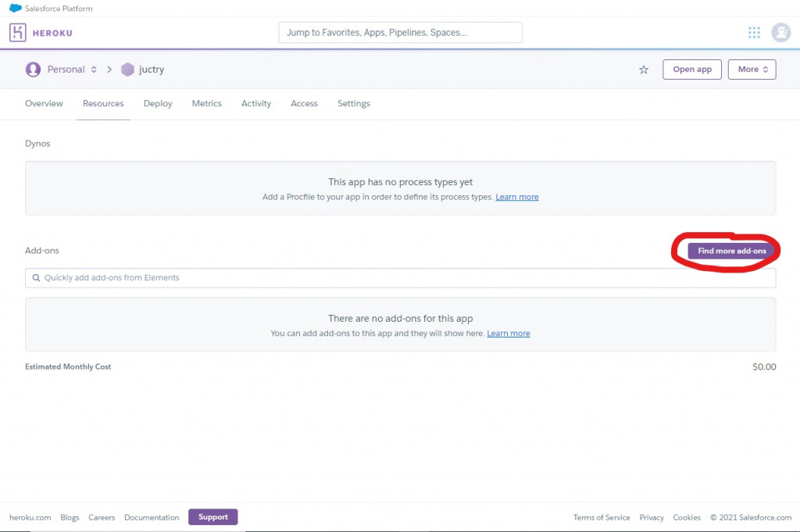Open the Cookies footer link

pos(687,517)
